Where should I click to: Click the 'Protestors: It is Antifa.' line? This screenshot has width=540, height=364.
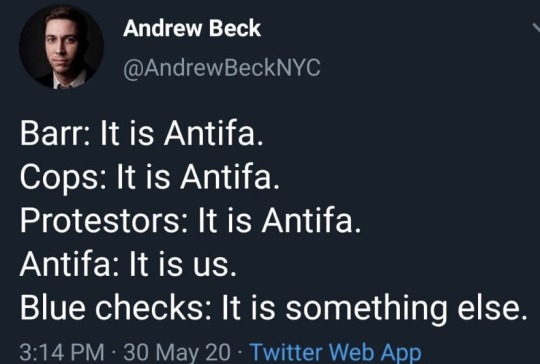[x=190, y=220]
